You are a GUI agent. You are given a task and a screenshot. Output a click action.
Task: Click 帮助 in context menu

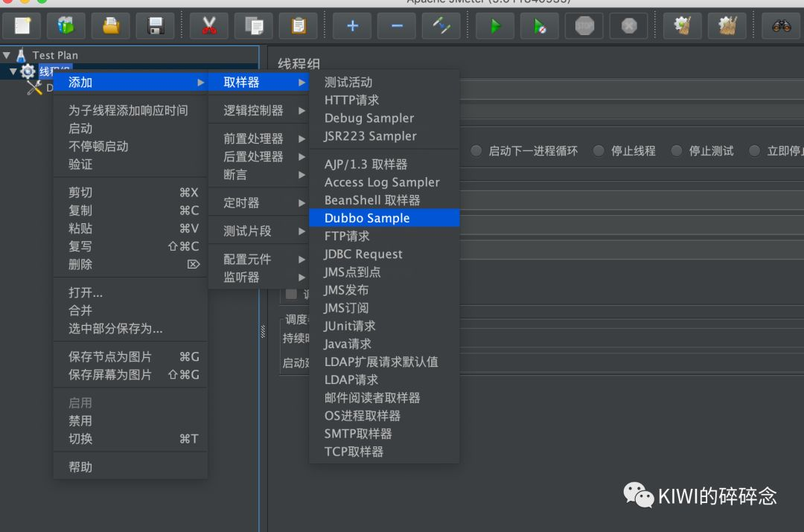pyautogui.click(x=131, y=467)
